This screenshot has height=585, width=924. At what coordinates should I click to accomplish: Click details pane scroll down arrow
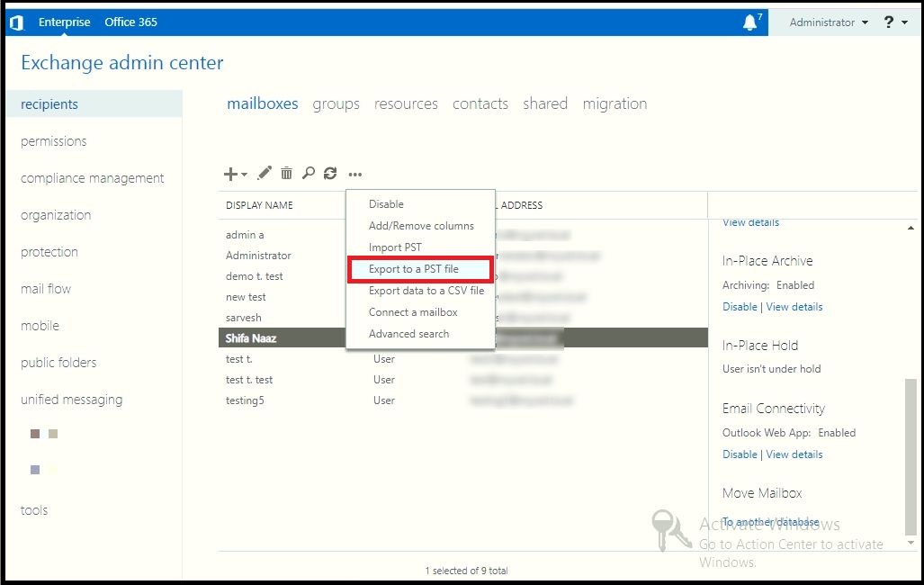coord(911,543)
